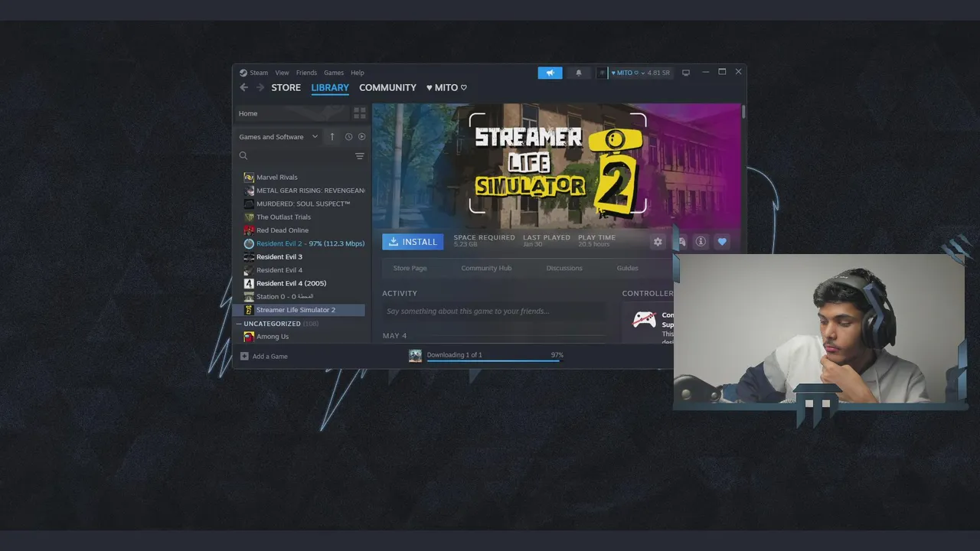Image resolution: width=980 pixels, height=551 pixels.
Task: Open the Help menu
Action: (x=358, y=73)
